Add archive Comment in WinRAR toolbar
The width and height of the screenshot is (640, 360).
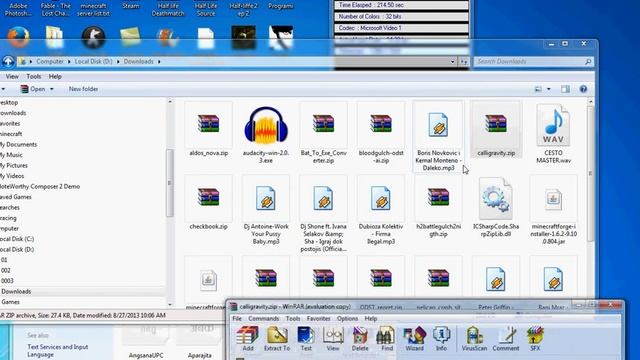(x=506, y=339)
